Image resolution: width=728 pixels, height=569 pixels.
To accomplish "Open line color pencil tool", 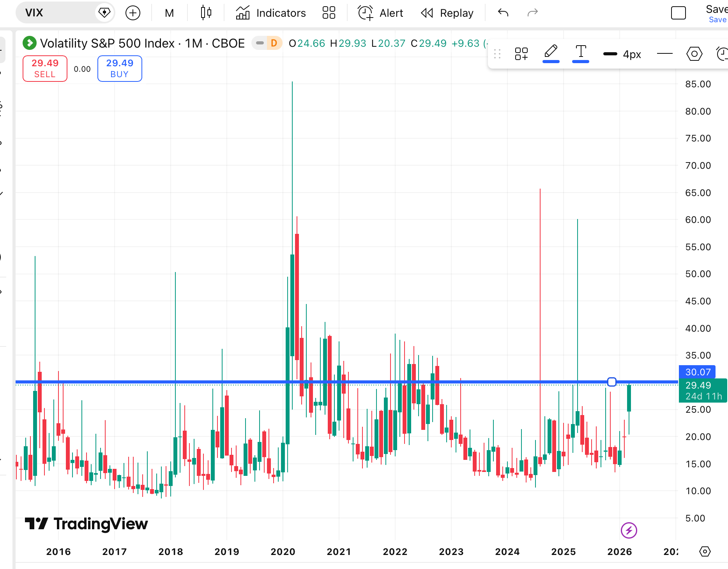I will pos(551,53).
